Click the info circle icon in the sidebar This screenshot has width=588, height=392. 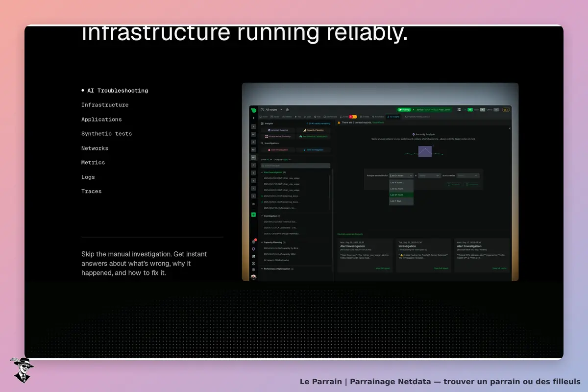tap(253, 263)
